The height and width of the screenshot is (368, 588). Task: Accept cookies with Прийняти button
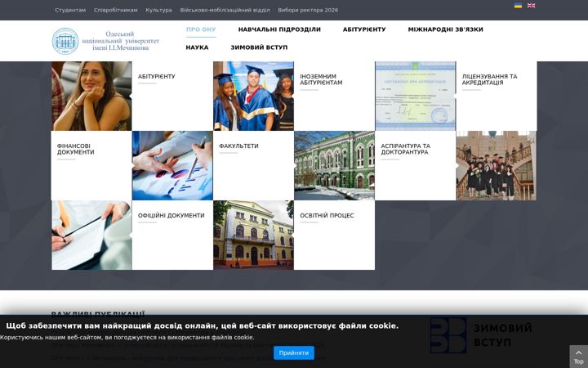coord(294,353)
